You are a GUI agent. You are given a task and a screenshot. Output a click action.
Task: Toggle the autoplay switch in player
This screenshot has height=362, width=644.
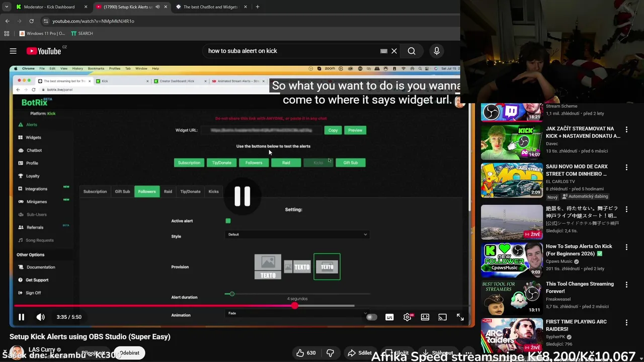click(x=371, y=317)
